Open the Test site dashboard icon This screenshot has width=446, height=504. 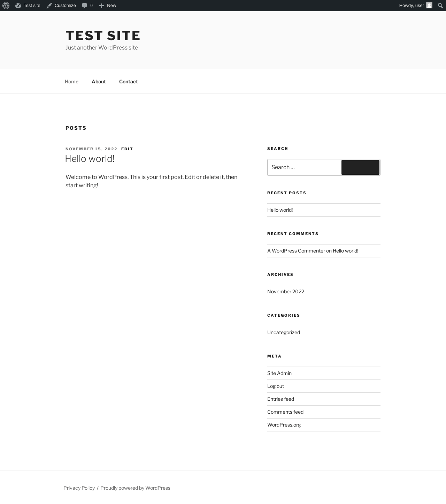(x=18, y=6)
